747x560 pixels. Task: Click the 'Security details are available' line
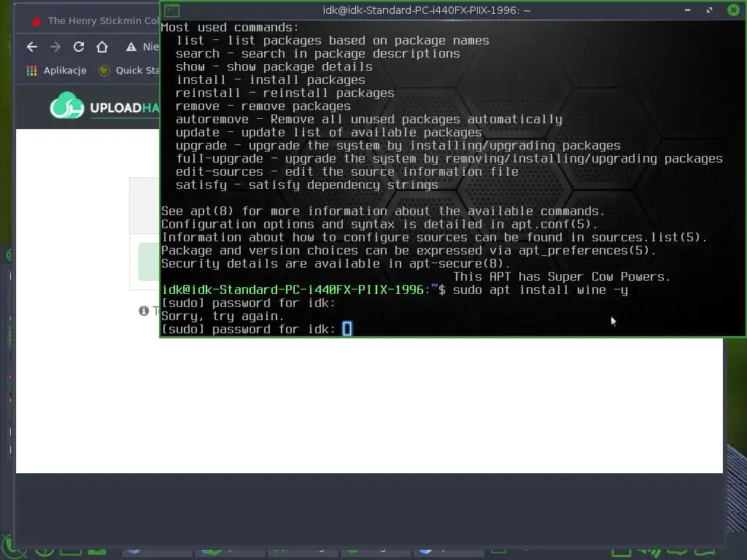(x=336, y=263)
